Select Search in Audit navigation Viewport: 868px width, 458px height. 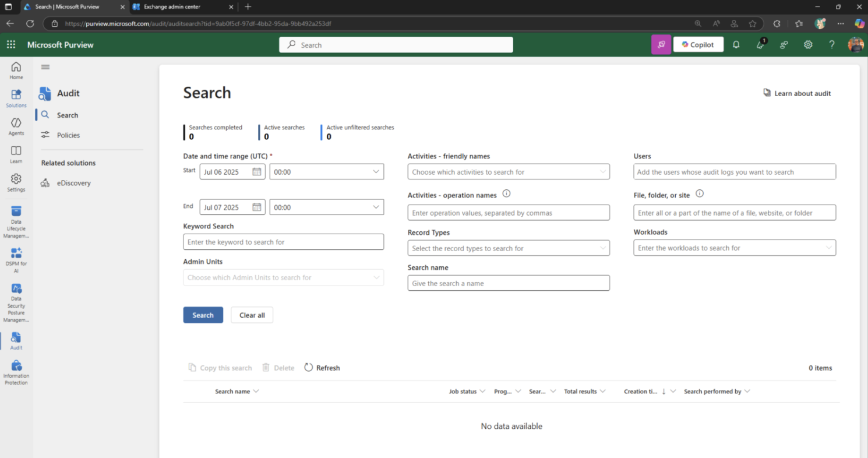pos(68,115)
